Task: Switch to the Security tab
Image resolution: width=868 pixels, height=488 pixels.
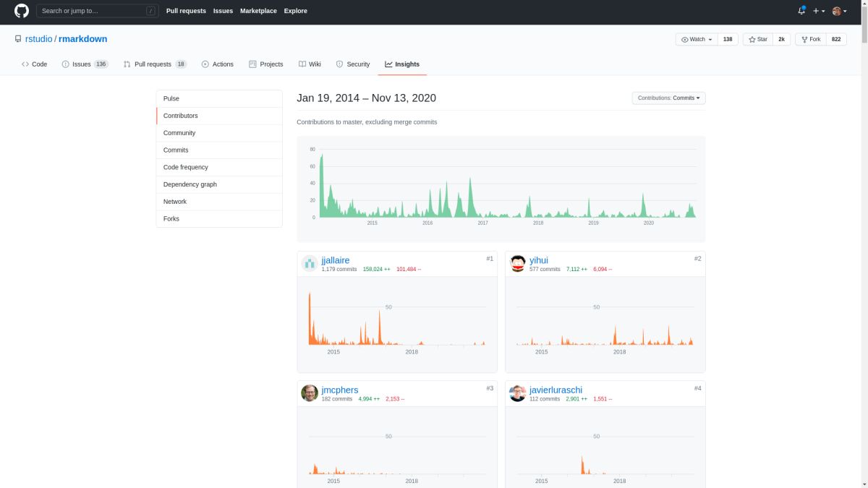Action: point(352,64)
